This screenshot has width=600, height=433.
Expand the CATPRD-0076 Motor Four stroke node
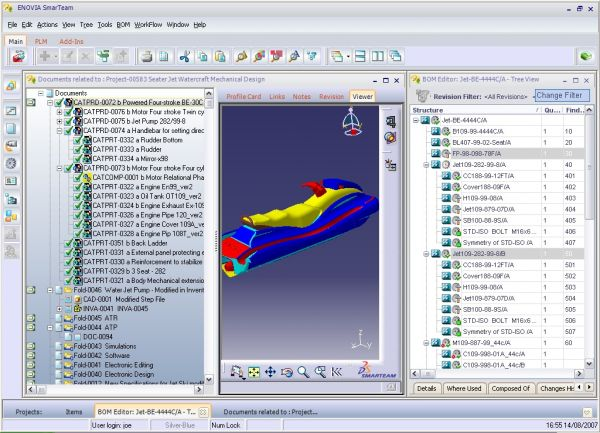[x=59, y=112]
